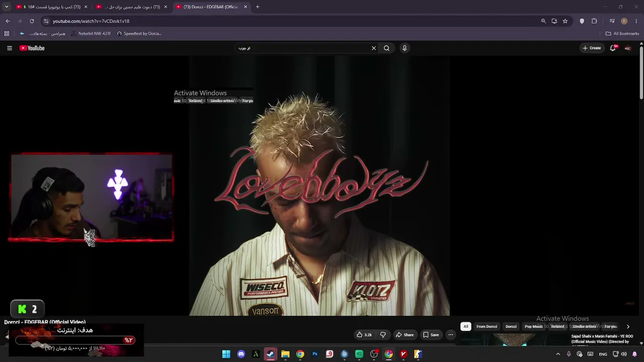Clear the YouTube search box text
This screenshot has width=644, height=362.
[x=374, y=48]
